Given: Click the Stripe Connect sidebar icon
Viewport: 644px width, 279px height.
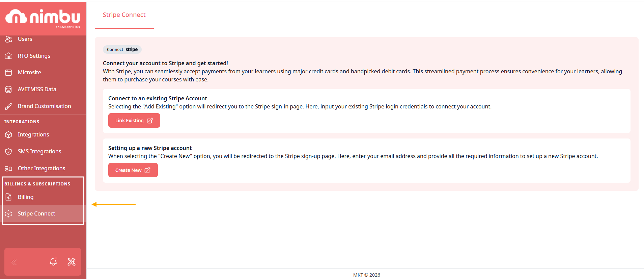Looking at the screenshot, I should click(x=8, y=214).
